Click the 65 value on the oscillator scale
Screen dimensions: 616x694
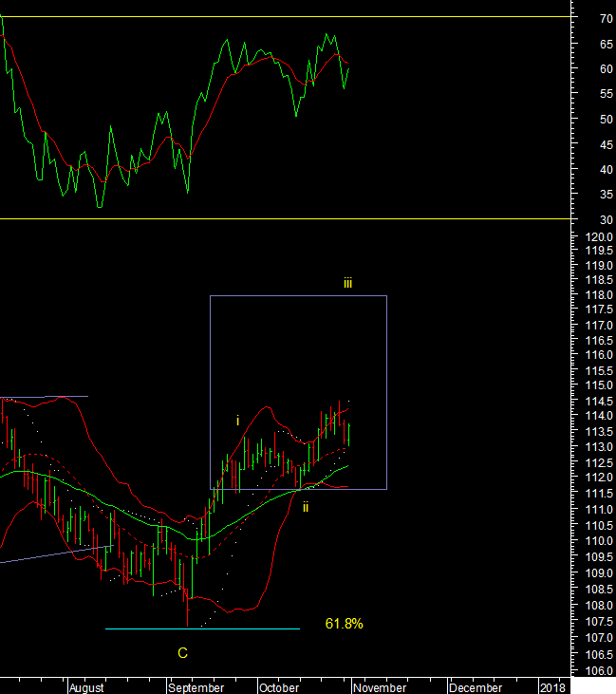pos(606,44)
